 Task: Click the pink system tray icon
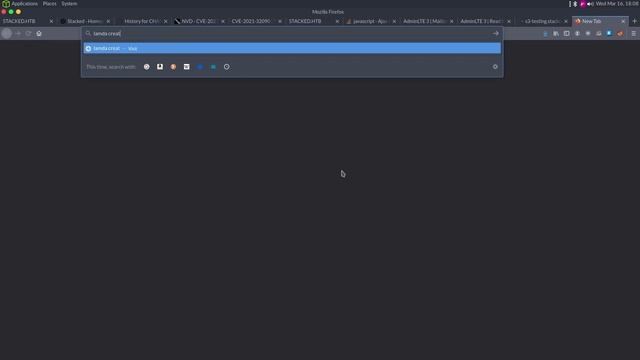(583, 4)
